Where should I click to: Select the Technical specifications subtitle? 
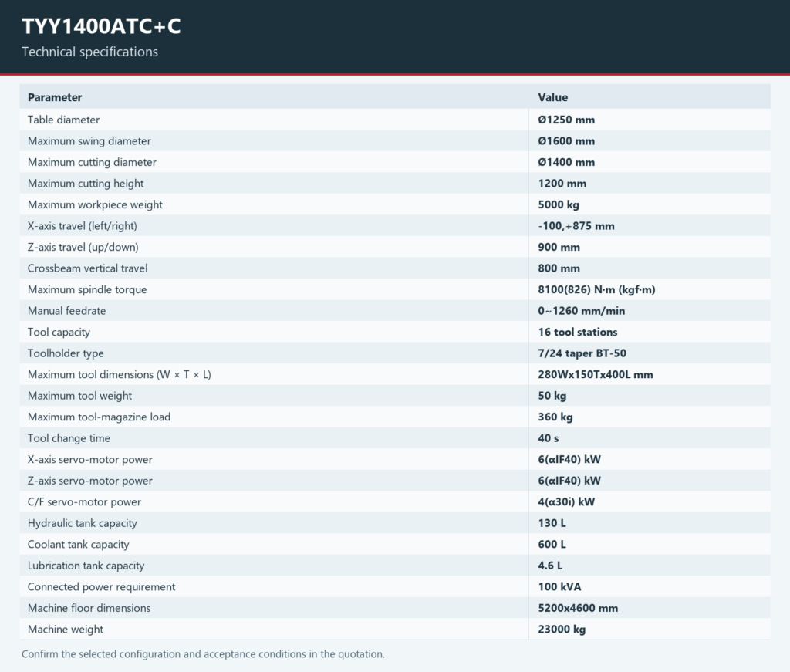(89, 52)
